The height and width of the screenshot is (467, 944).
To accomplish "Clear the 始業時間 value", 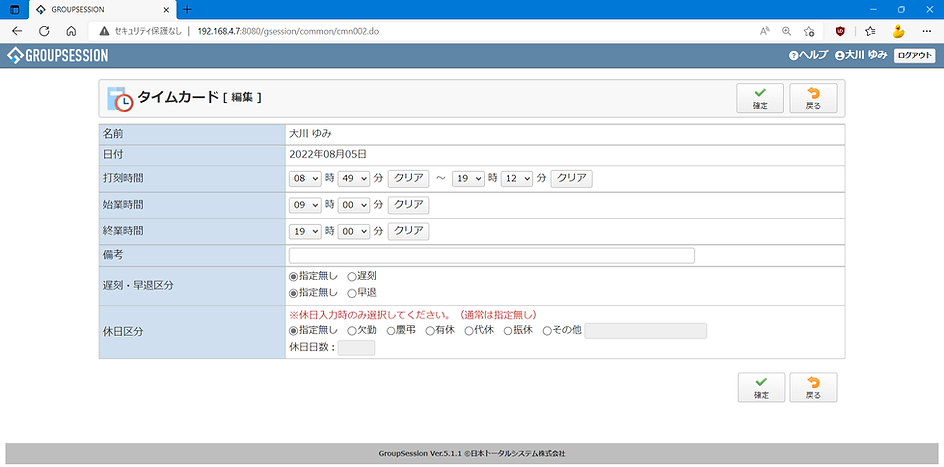I will tap(408, 205).
